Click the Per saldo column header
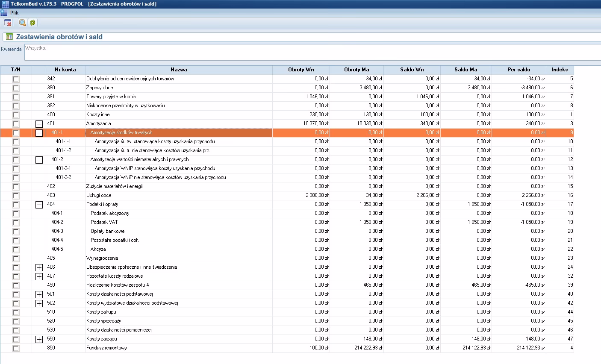601x364 pixels. [x=519, y=70]
